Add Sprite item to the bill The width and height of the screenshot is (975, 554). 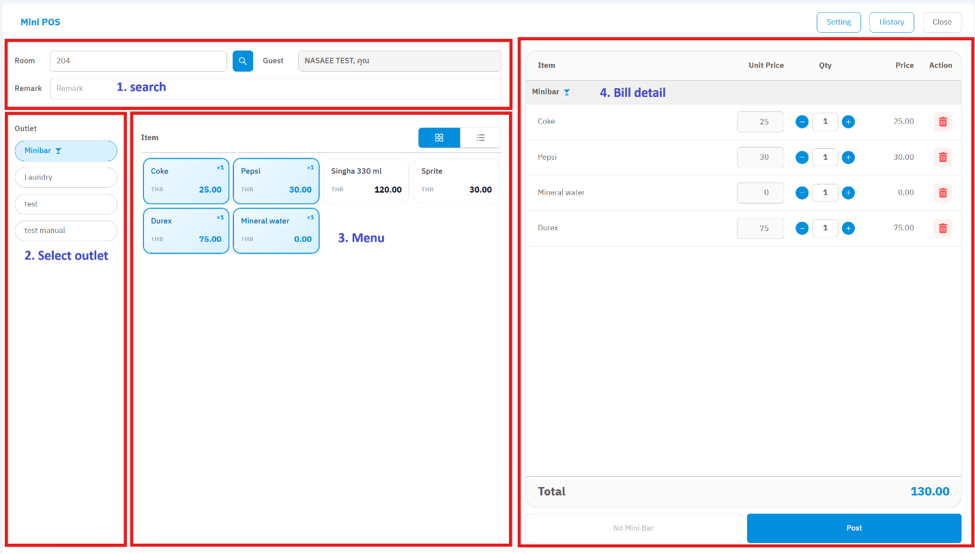(x=456, y=181)
